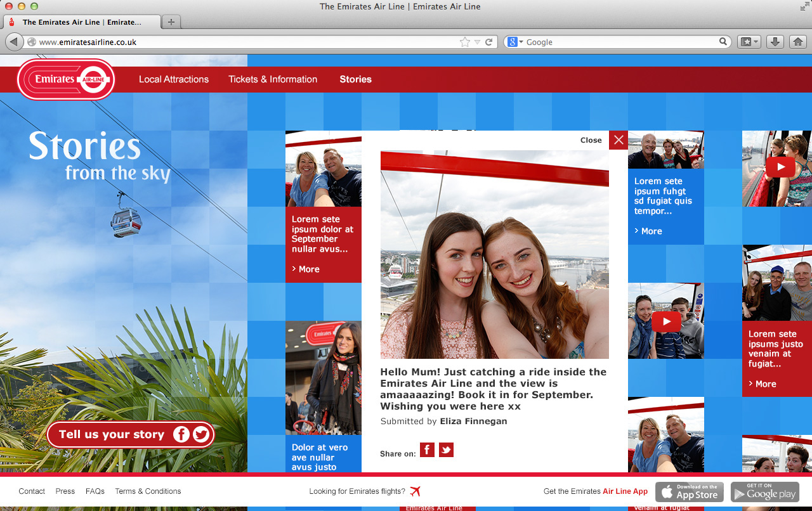
Task: Bookmark page with the star icon
Action: [465, 42]
